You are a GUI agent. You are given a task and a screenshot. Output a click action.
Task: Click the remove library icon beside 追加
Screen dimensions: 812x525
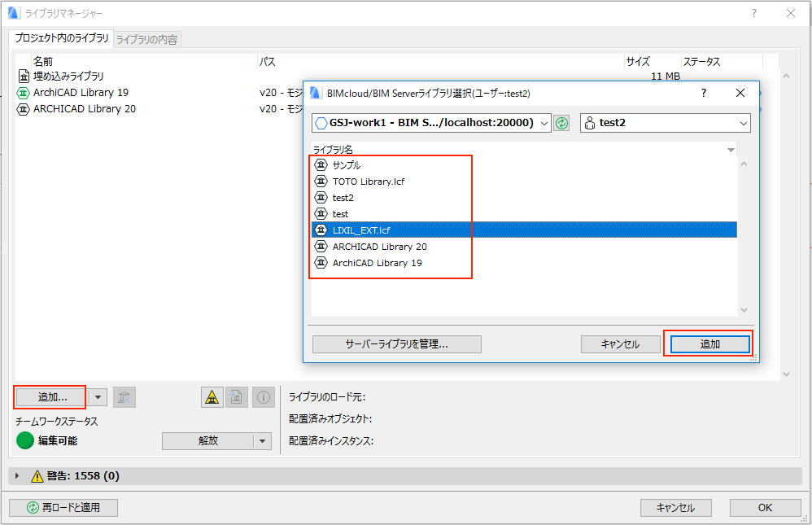124,397
